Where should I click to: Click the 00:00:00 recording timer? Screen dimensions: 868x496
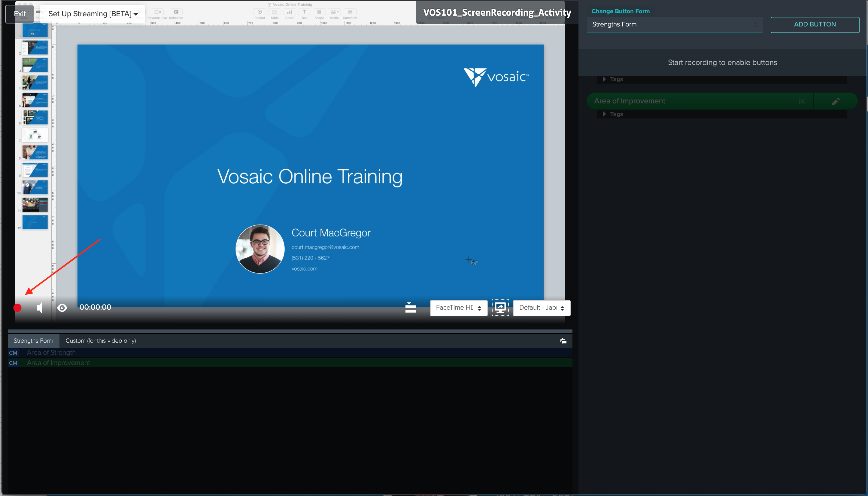coord(95,307)
